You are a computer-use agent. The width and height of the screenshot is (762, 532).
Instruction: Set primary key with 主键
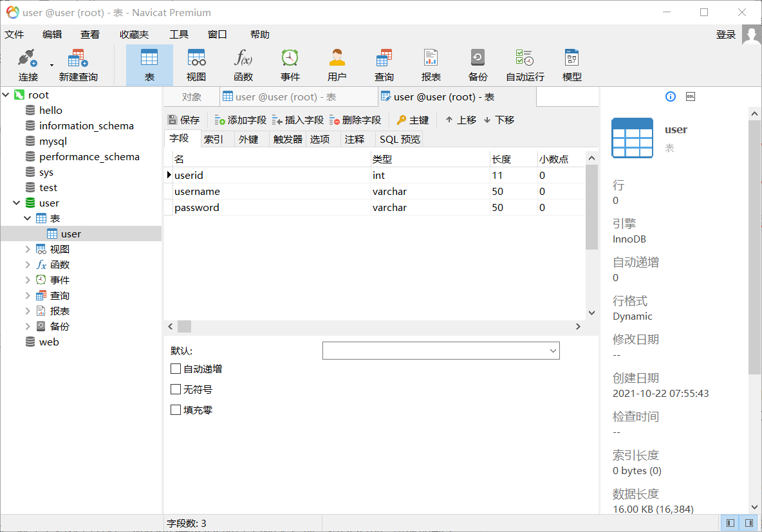[413, 120]
